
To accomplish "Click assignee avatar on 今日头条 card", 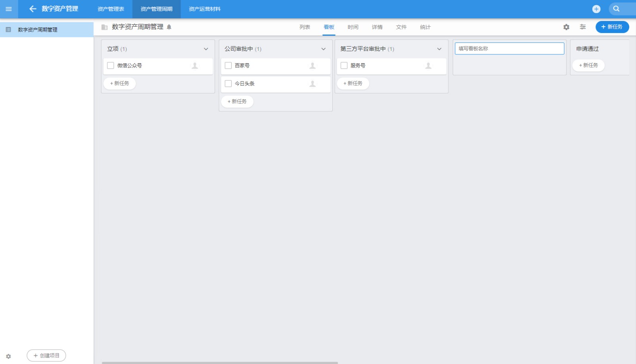I will (312, 84).
